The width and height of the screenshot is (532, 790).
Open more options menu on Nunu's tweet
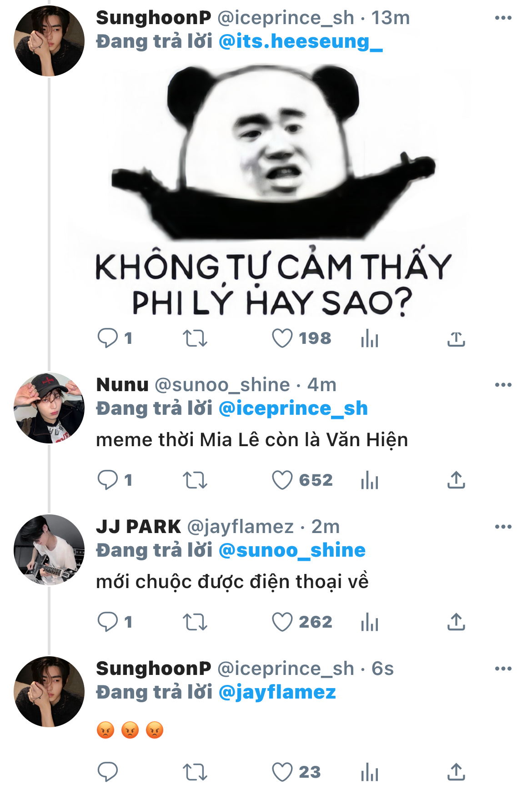pos(503,385)
